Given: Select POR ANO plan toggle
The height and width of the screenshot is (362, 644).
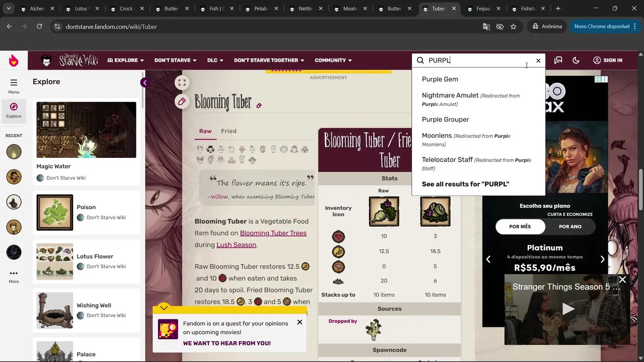Looking at the screenshot, I should pyautogui.click(x=570, y=227).
